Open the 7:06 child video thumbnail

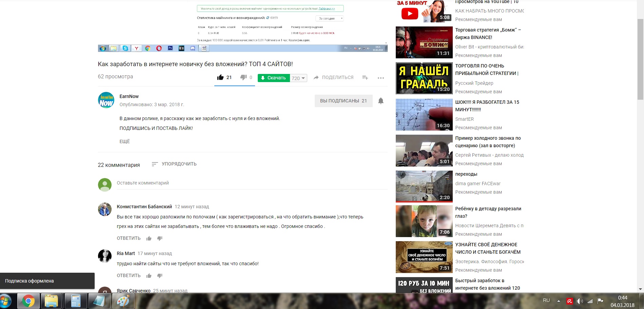(424, 221)
